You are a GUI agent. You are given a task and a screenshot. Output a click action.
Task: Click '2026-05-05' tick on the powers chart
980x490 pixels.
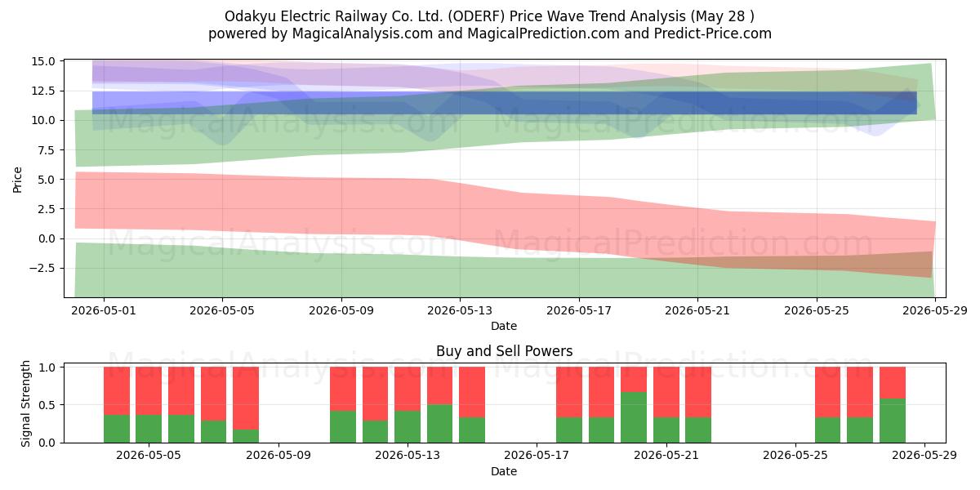tap(149, 456)
